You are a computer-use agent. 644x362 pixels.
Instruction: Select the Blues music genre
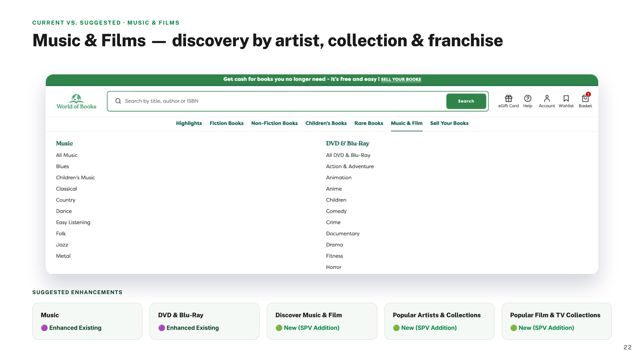click(x=62, y=166)
